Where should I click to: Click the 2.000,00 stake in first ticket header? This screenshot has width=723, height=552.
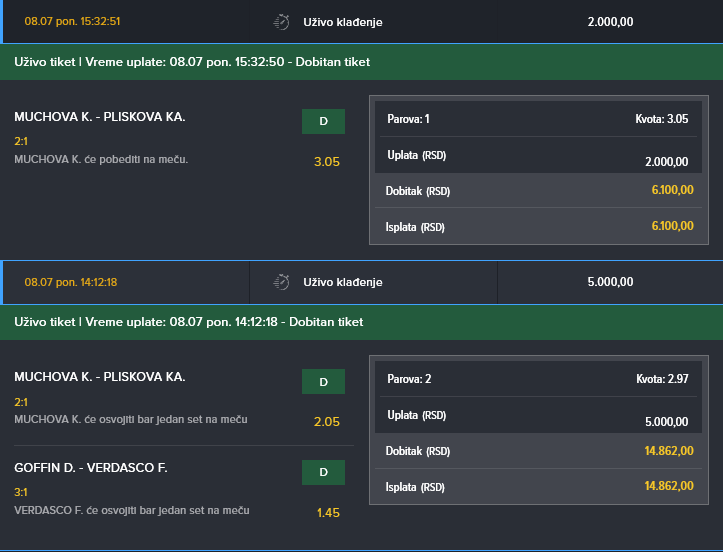pyautogui.click(x=610, y=22)
